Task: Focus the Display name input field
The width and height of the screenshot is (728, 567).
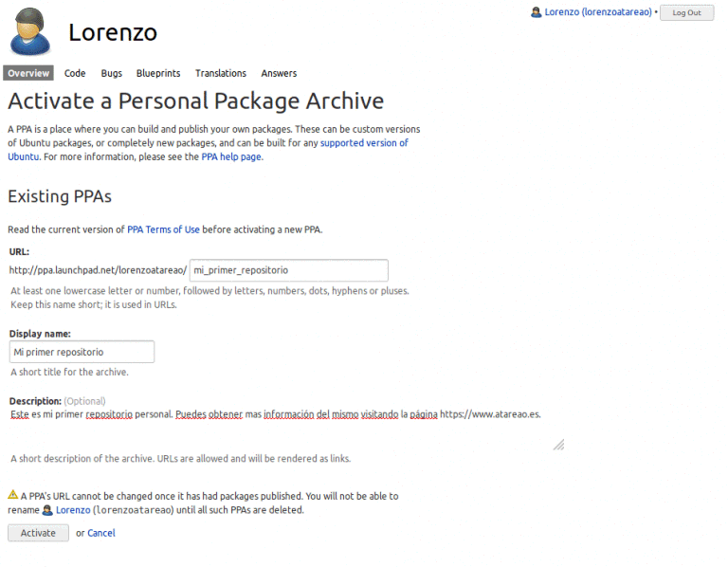Action: pos(82,352)
